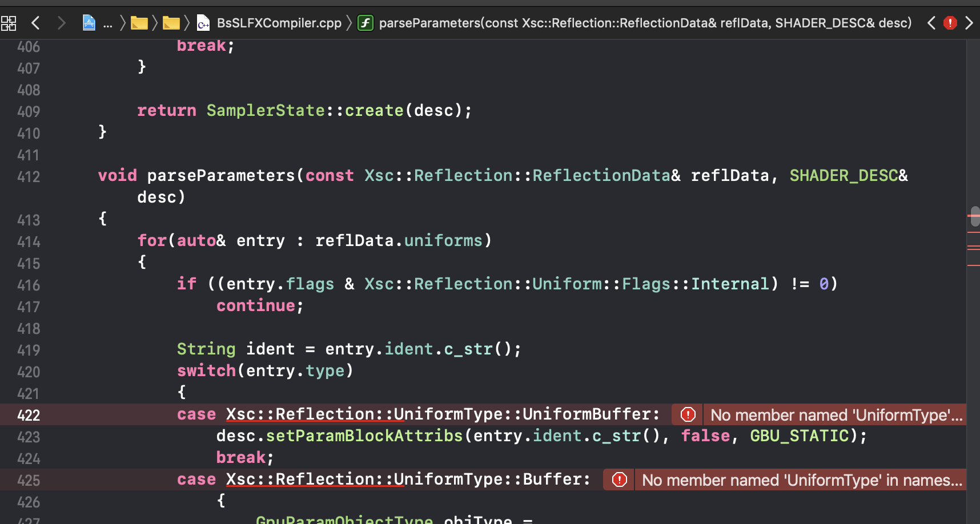This screenshot has height=524, width=980.
Task: Click the red error count badge top right
Action: click(950, 23)
